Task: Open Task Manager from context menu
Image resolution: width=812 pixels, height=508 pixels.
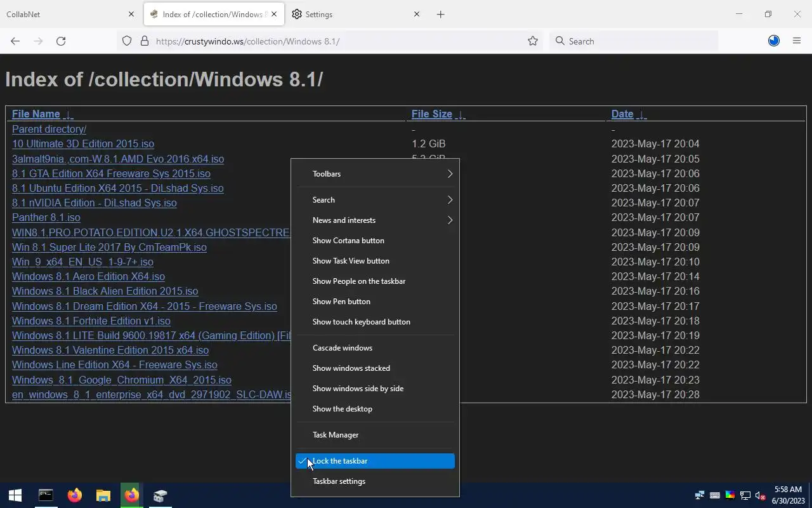Action: [x=376, y=435]
